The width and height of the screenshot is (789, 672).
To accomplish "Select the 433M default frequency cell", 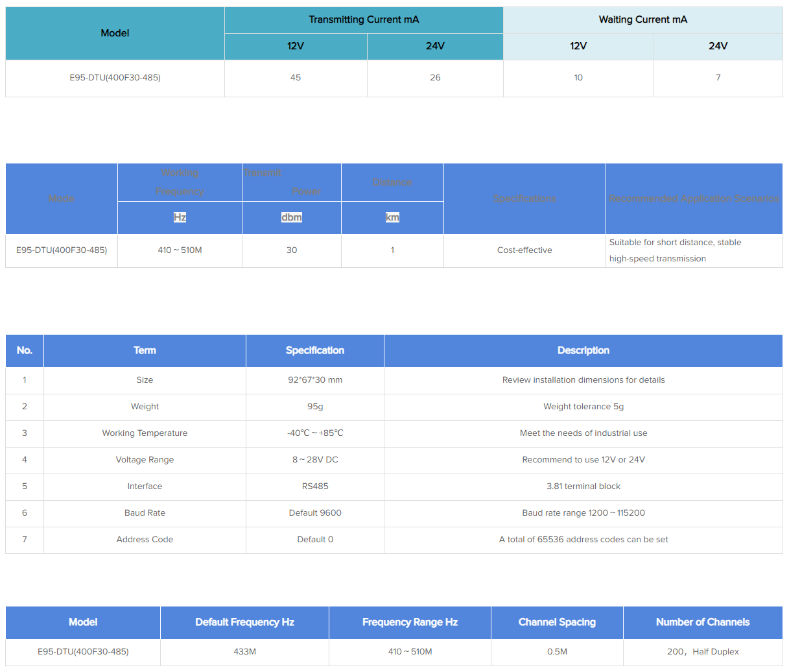I will point(244,652).
